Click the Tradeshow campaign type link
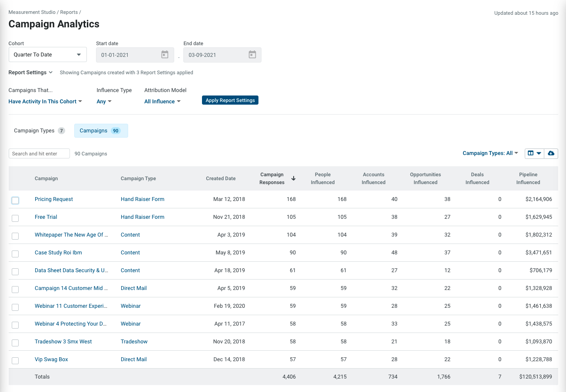Image resolution: width=566 pixels, height=392 pixels. [x=134, y=342]
